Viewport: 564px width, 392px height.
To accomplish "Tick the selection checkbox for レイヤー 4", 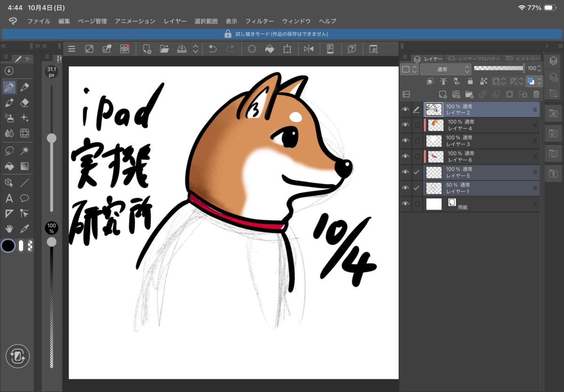I will tap(417, 125).
